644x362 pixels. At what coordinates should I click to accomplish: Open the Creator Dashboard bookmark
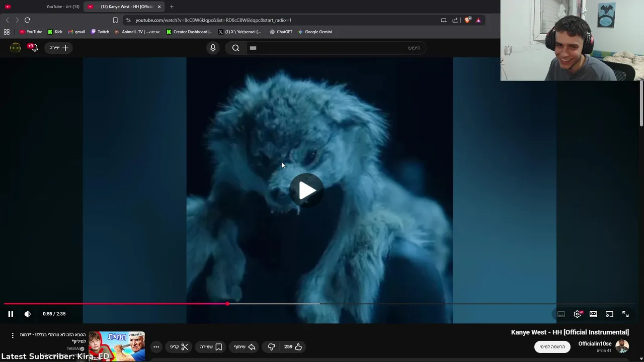tap(190, 32)
